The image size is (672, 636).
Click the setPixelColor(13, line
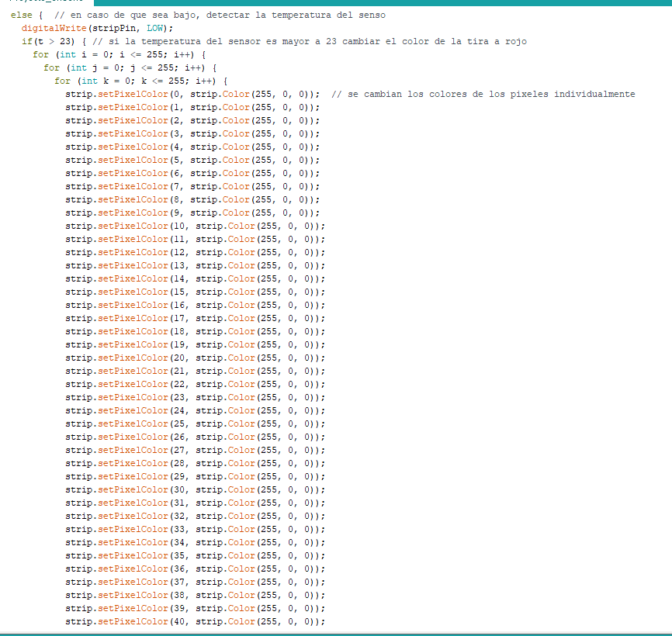[196, 266]
